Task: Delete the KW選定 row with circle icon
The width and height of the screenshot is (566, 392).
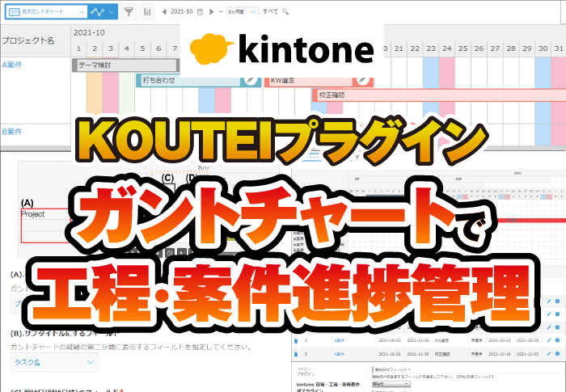Action: 557,340
